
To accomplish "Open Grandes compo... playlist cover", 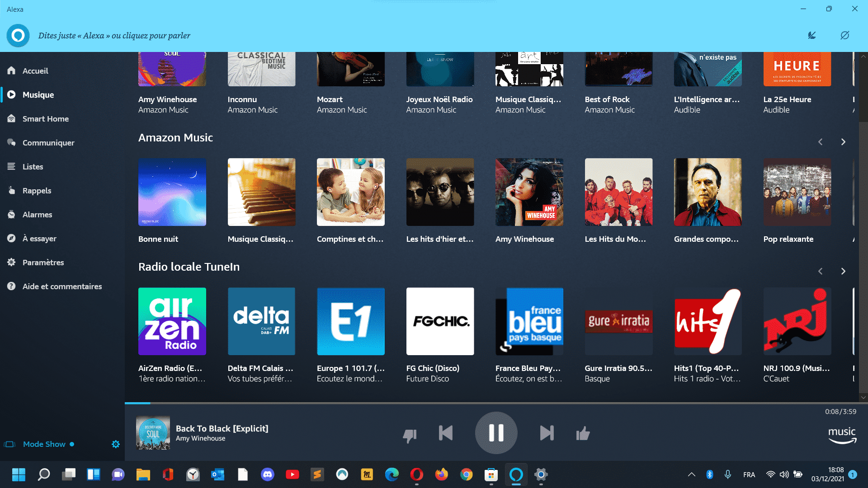I will point(708,192).
